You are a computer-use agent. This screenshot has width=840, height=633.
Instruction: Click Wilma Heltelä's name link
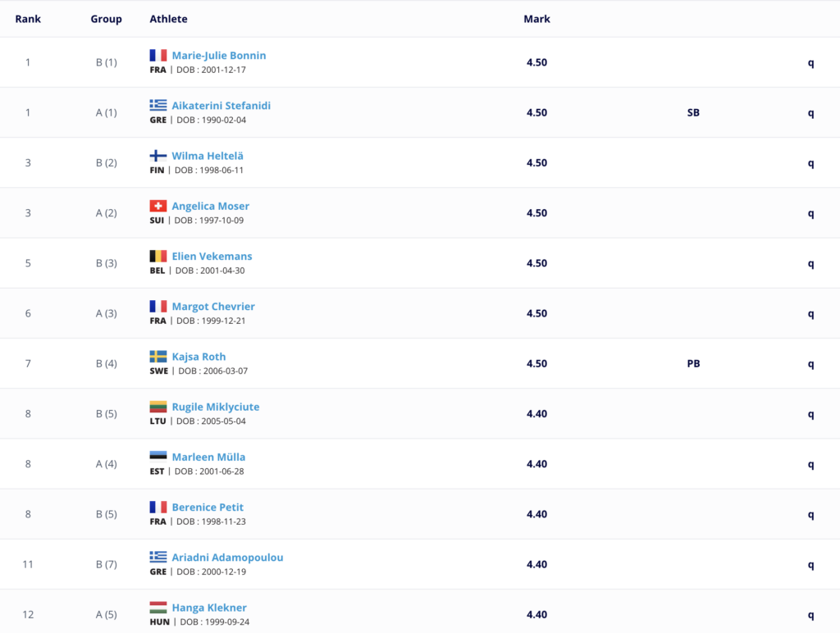coord(208,156)
